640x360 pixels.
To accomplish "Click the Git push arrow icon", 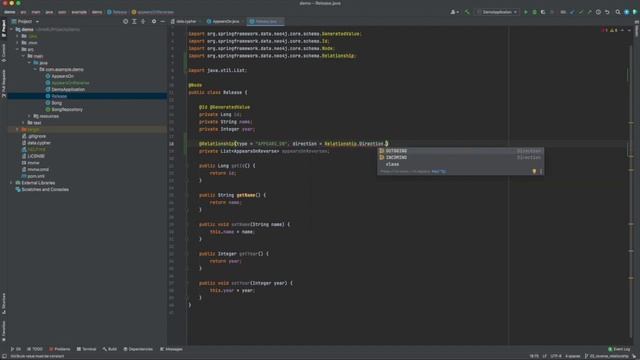I will tap(589, 12).
